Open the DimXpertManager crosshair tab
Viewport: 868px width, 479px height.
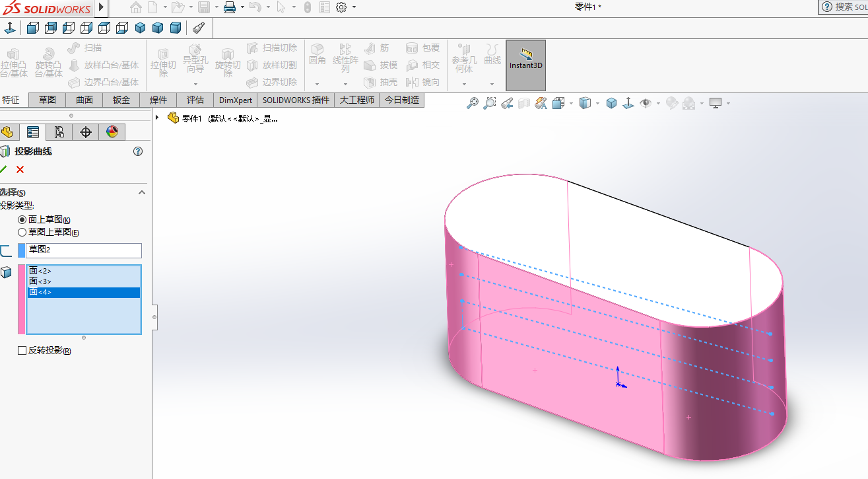[x=86, y=132]
